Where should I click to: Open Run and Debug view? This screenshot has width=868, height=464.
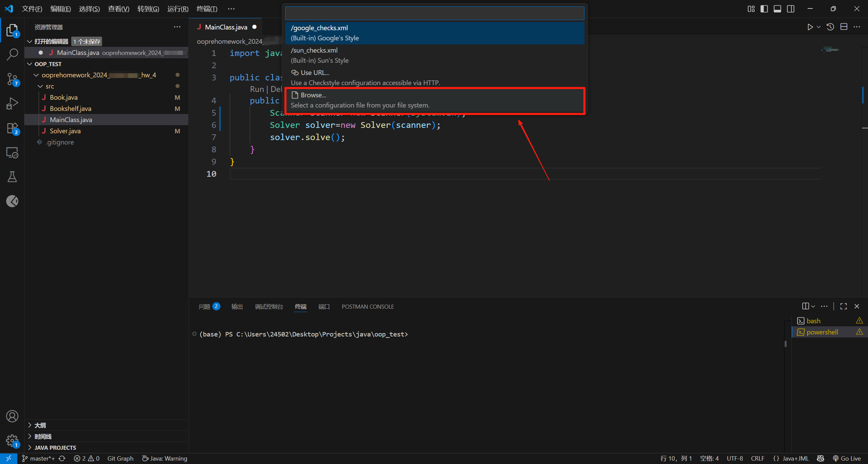[12, 103]
